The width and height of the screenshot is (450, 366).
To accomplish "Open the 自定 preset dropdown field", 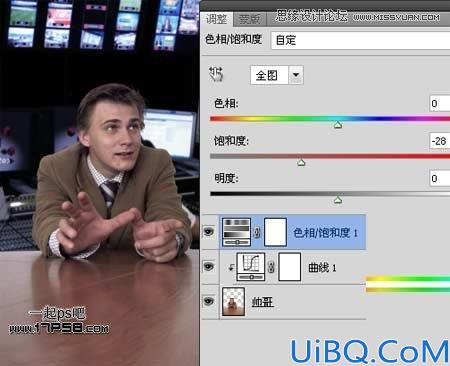I will 361,40.
